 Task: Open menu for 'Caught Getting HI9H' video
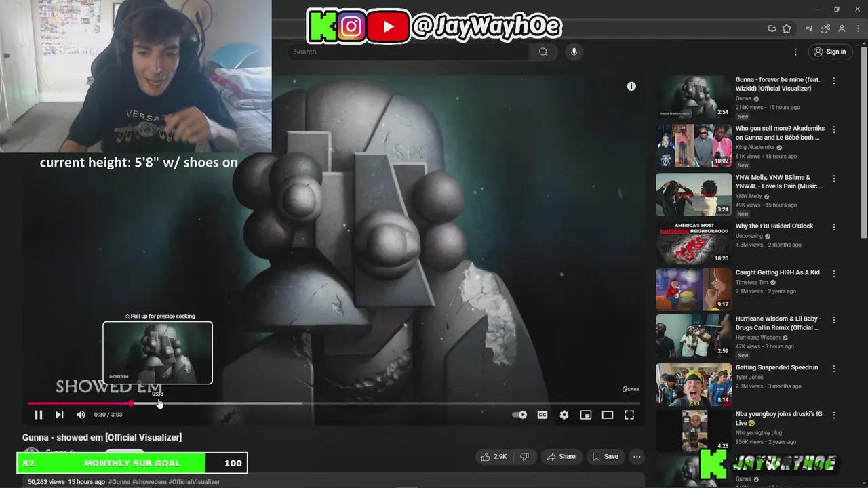(x=834, y=274)
